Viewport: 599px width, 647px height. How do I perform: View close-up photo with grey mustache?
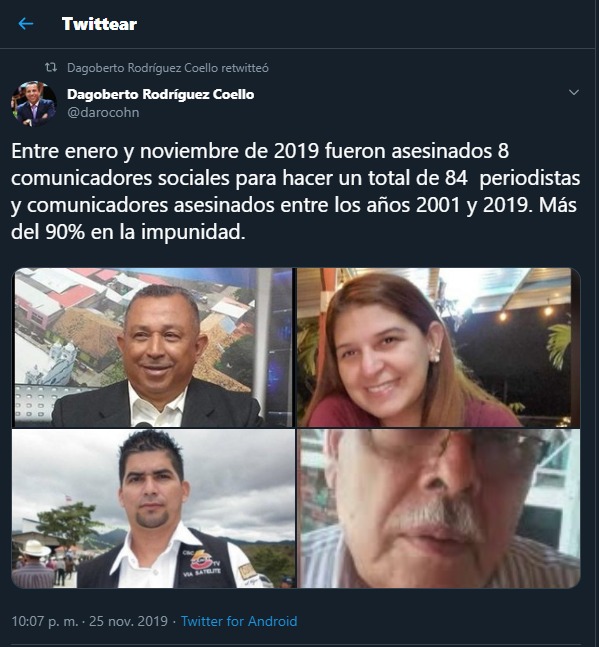[x=439, y=508]
